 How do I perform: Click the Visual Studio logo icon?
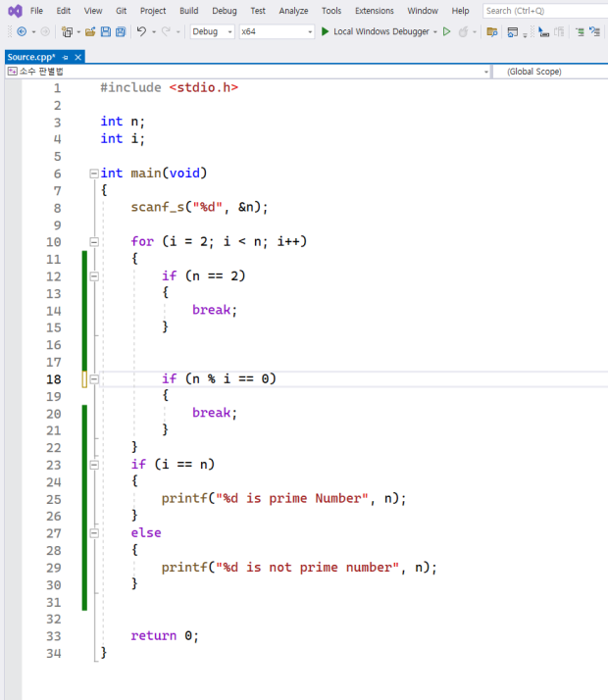tap(15, 11)
